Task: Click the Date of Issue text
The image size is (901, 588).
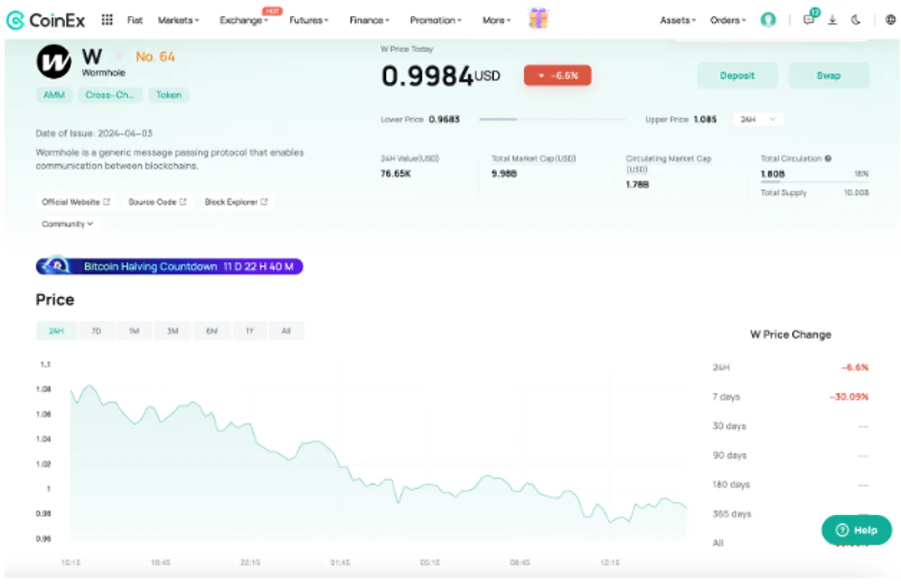Action: (x=94, y=133)
